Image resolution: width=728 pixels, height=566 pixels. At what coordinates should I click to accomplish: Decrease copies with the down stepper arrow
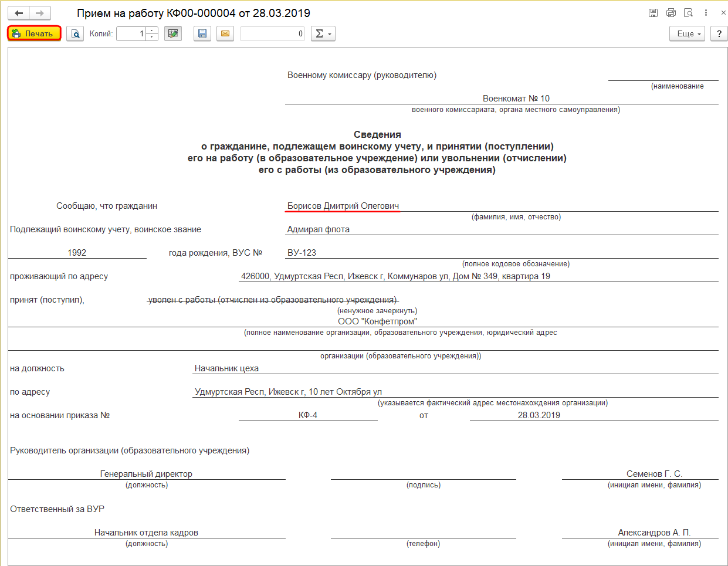click(x=151, y=36)
